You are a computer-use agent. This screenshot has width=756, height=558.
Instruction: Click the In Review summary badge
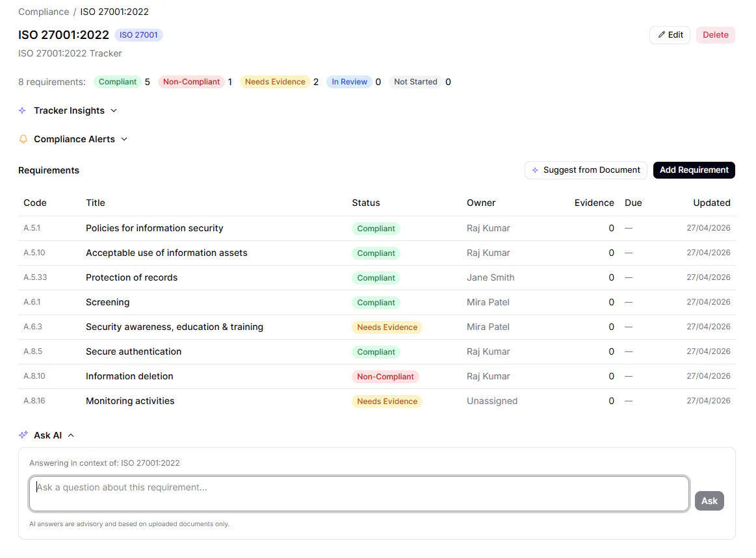[x=349, y=82]
